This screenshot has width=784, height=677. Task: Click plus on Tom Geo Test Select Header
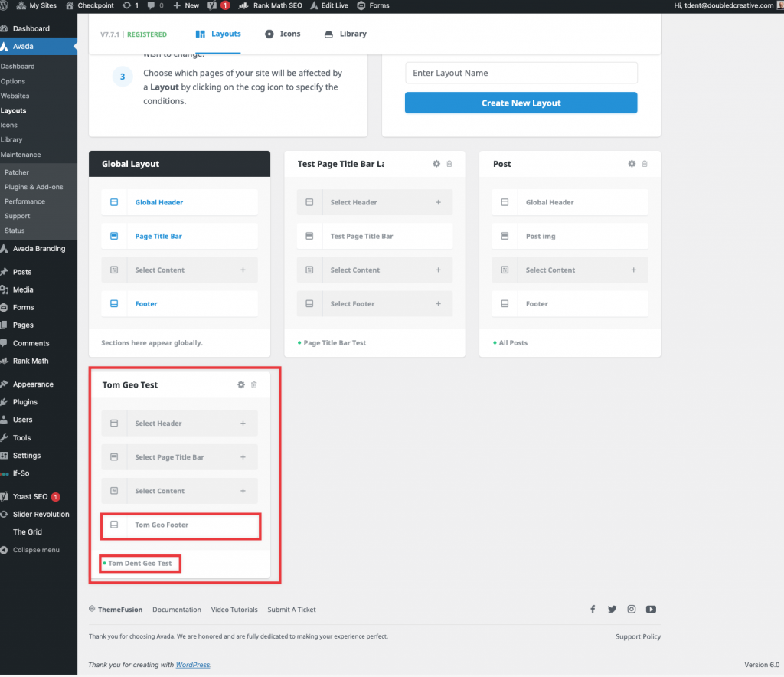point(243,424)
